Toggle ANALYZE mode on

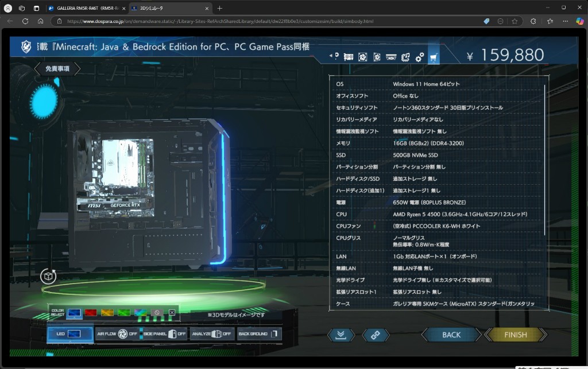pyautogui.click(x=212, y=334)
